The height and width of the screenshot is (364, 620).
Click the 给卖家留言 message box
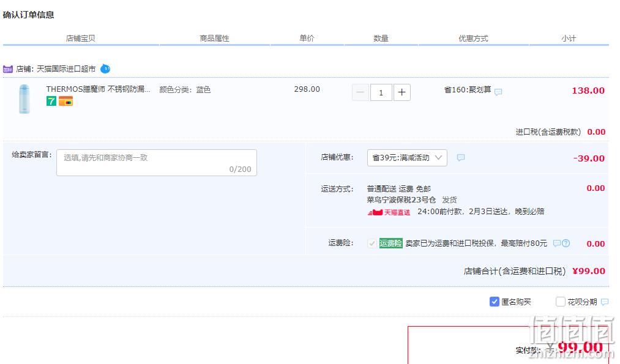click(157, 163)
